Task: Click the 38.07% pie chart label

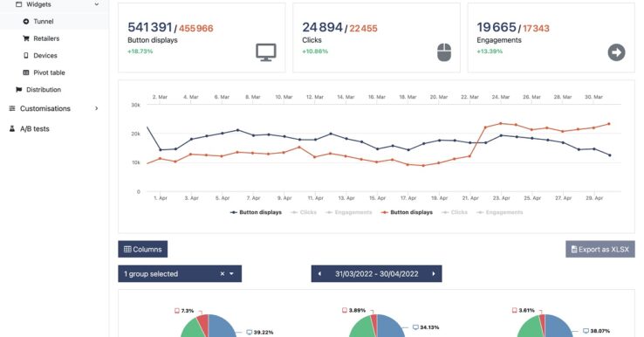Action: pyautogui.click(x=596, y=331)
